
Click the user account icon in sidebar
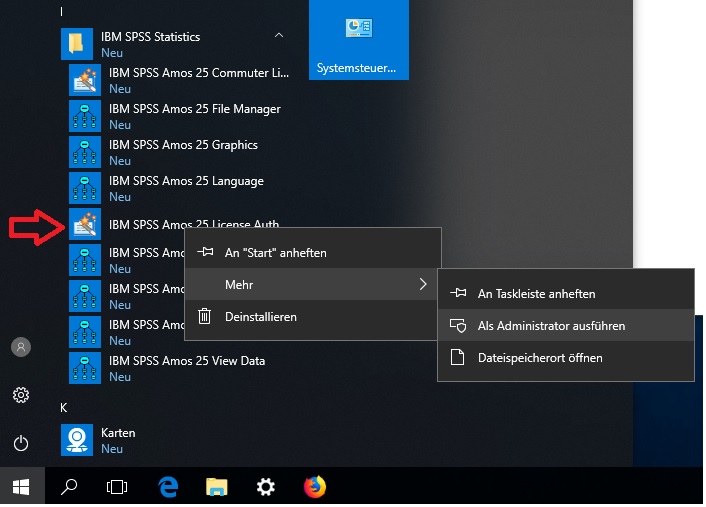tap(21, 347)
